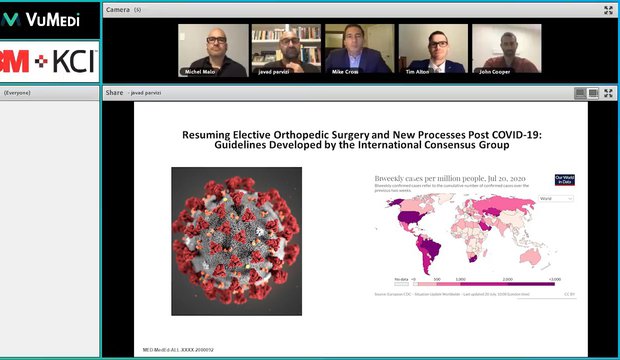Select Tim Alton's camera feed
Screen dimensions: 620x360
(x=433, y=50)
